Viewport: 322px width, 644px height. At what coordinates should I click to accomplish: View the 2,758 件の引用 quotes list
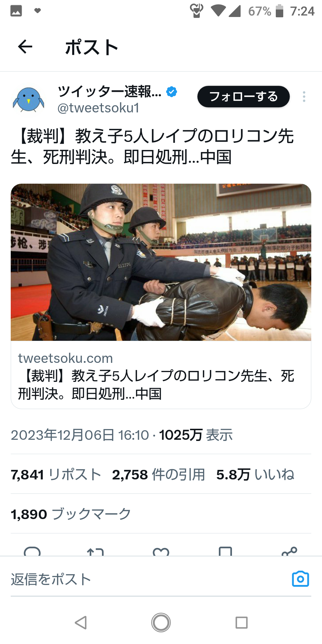click(x=159, y=474)
